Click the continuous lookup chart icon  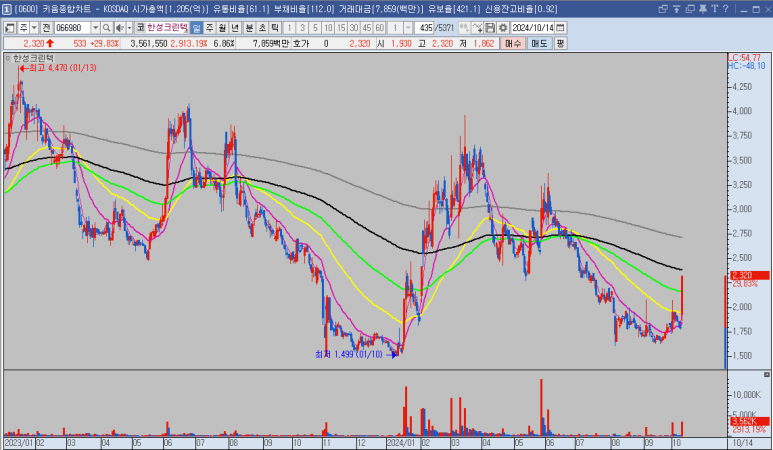(464, 28)
